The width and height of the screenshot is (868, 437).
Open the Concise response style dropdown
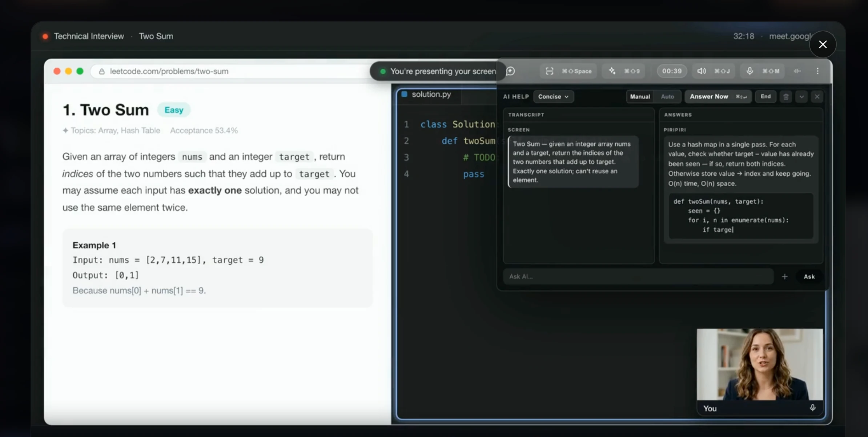pos(553,97)
